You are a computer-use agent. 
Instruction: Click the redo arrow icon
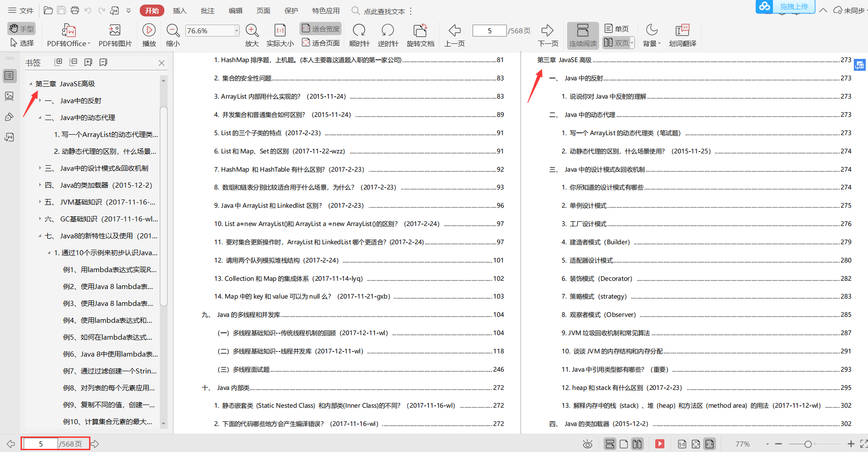click(101, 11)
